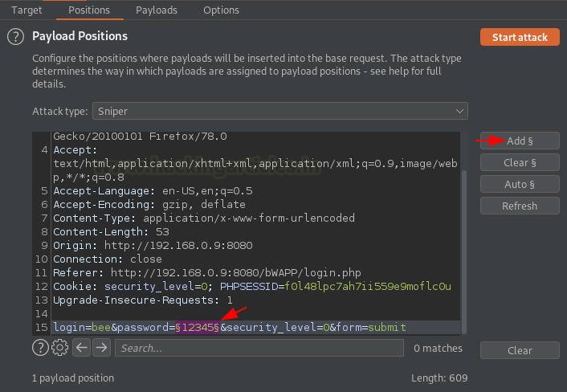
Task: Focus the Search input field
Action: pos(259,348)
